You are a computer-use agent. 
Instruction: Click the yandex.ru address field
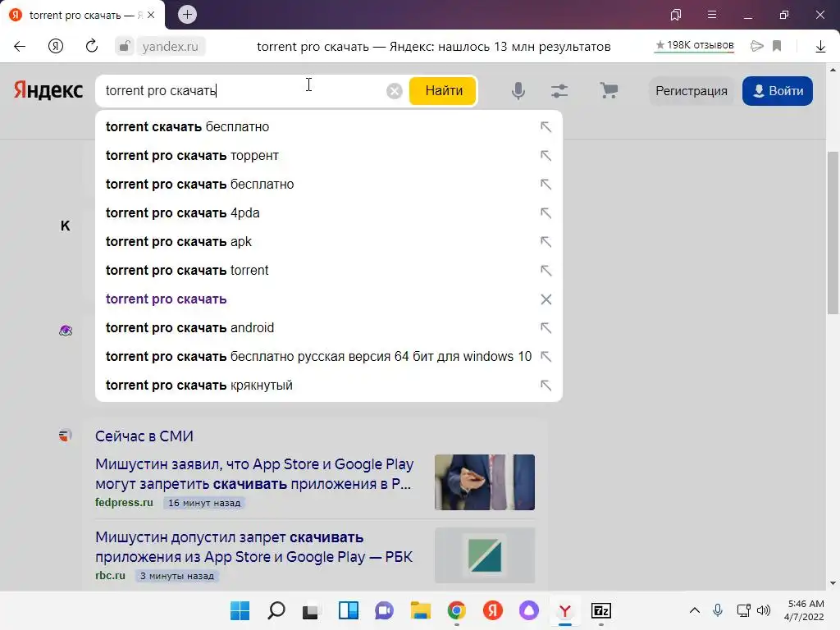pos(171,47)
